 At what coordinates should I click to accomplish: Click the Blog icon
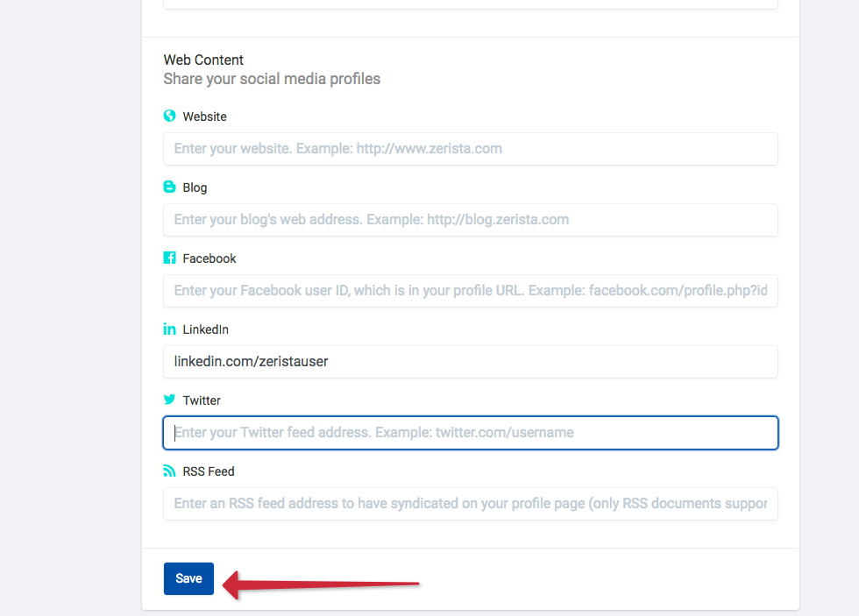(169, 187)
